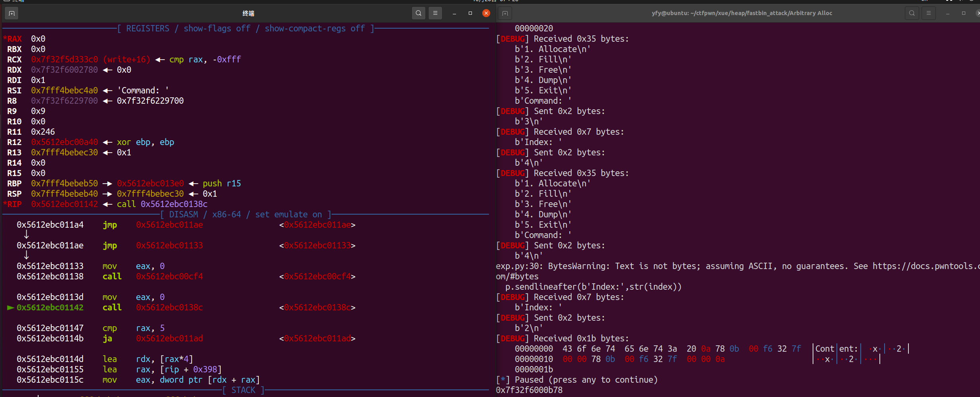The width and height of the screenshot is (980, 397).
Task: Minimize the right terminal window
Action: [947, 13]
